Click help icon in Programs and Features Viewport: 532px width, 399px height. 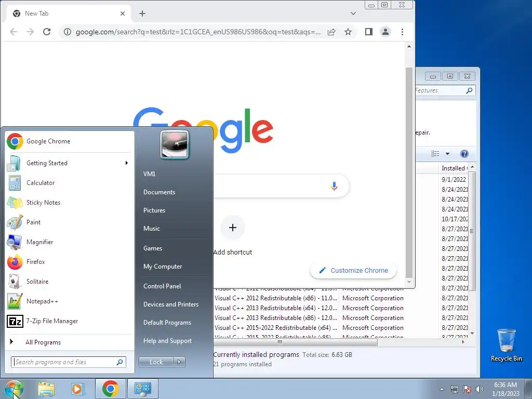coord(464,154)
